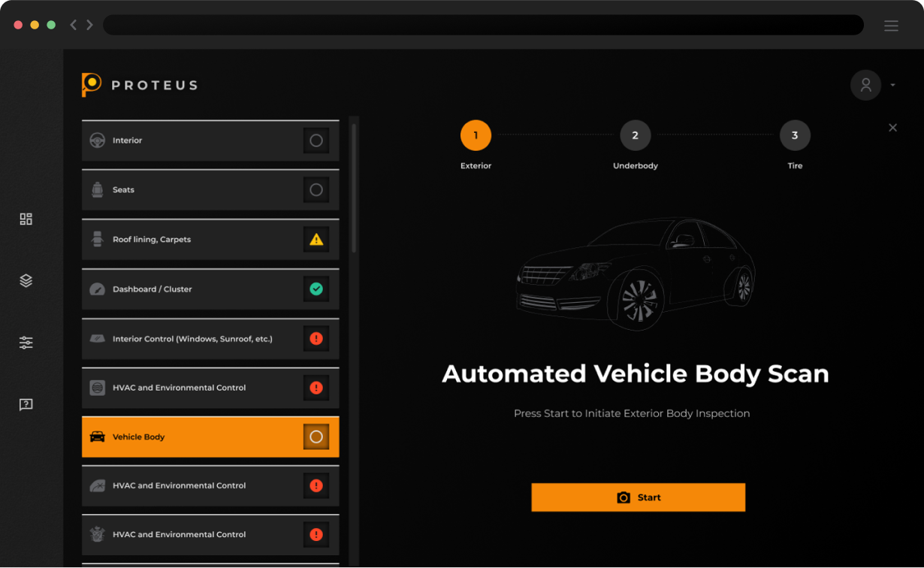Click the Dashboard / Cluster gauge icon
This screenshot has width=924, height=568.
coord(97,289)
